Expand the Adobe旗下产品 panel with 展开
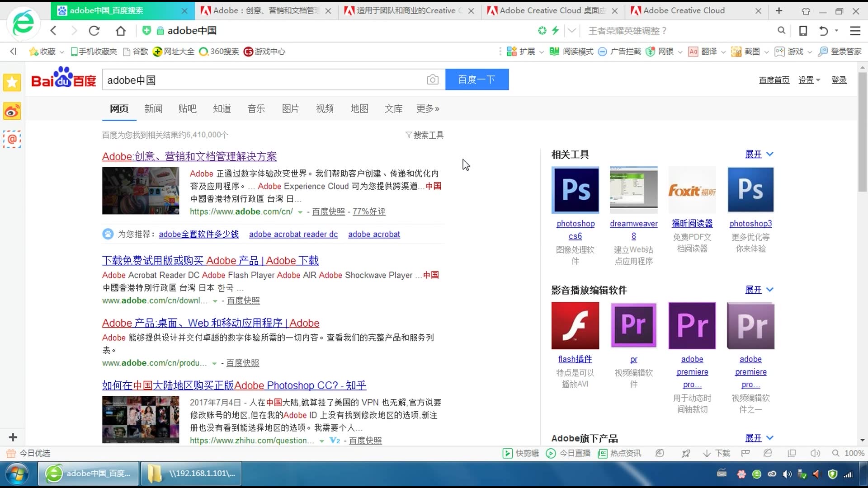The height and width of the screenshot is (488, 868). tap(759, 438)
